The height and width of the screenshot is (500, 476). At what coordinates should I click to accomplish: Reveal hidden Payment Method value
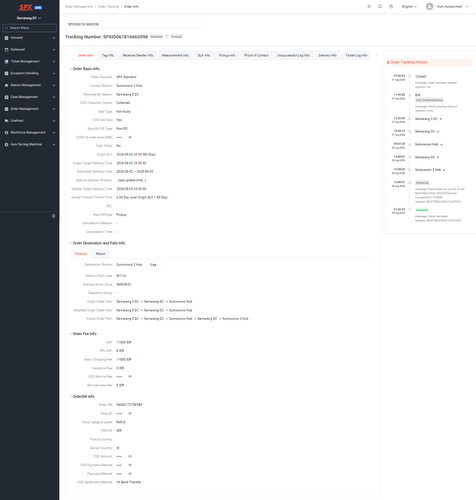click(x=130, y=474)
